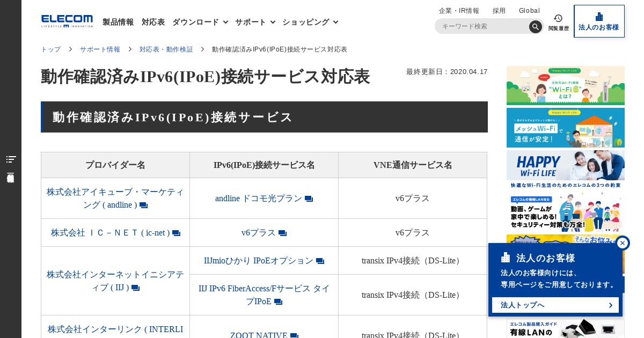
Task: Click the search magnifier button
Action: click(x=535, y=27)
